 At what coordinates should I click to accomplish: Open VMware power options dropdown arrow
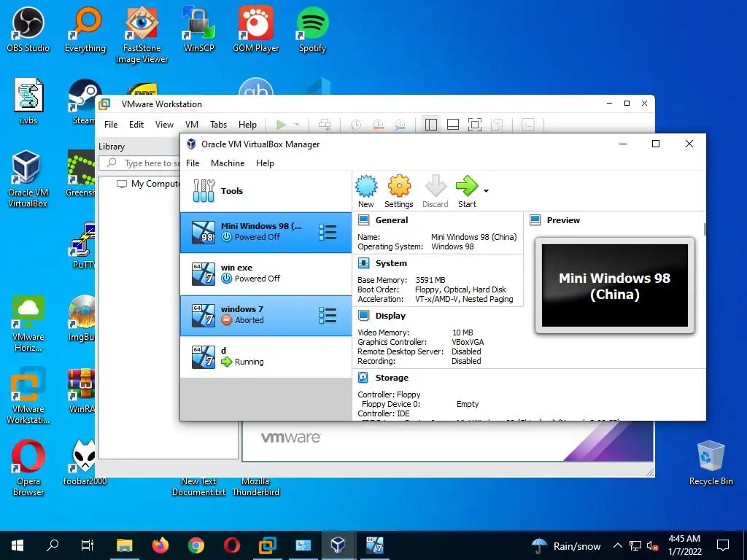tap(297, 125)
